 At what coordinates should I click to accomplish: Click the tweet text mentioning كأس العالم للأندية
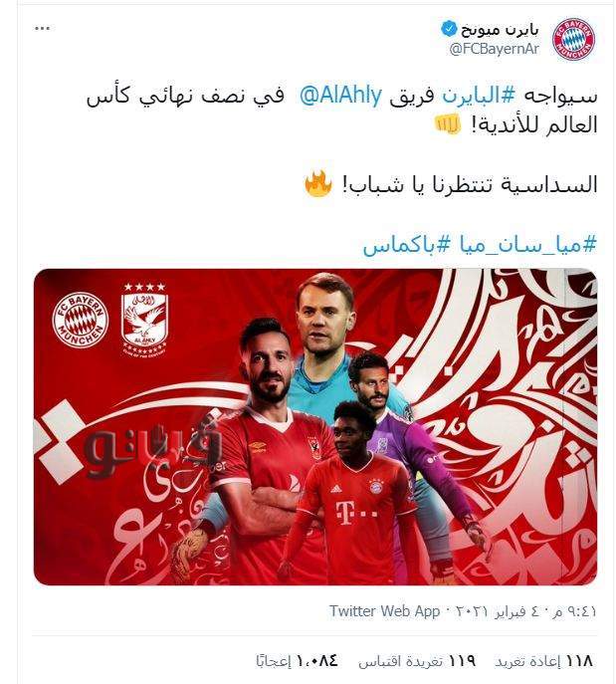click(341, 111)
